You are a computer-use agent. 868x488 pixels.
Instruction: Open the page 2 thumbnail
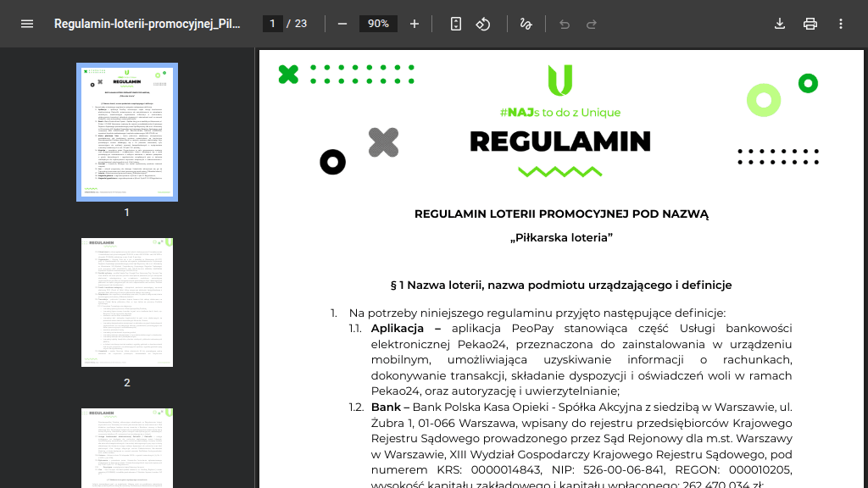point(127,302)
